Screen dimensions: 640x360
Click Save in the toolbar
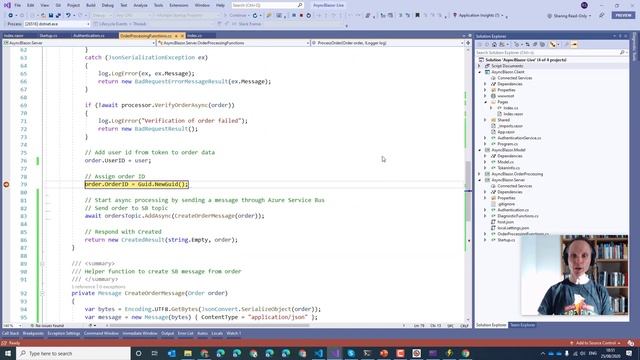[x=51, y=15]
